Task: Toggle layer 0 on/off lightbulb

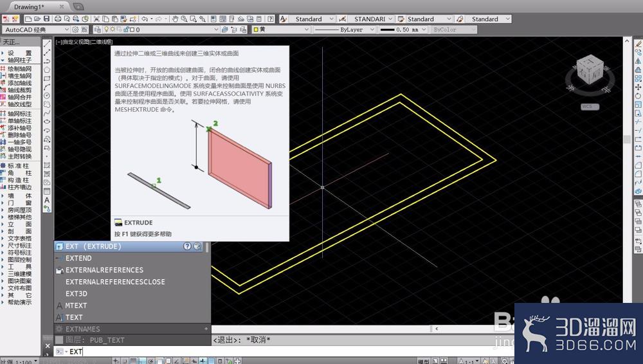Action: point(107,30)
